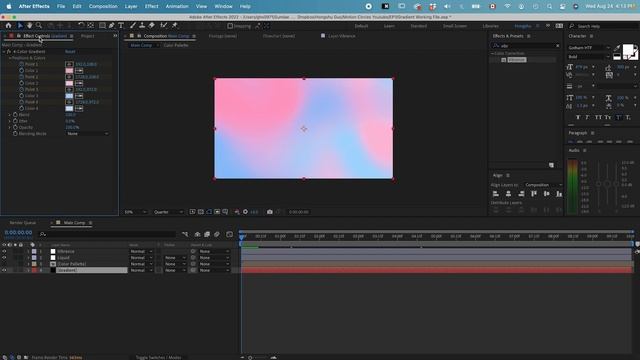Select the Roto Brush tool

point(164,25)
